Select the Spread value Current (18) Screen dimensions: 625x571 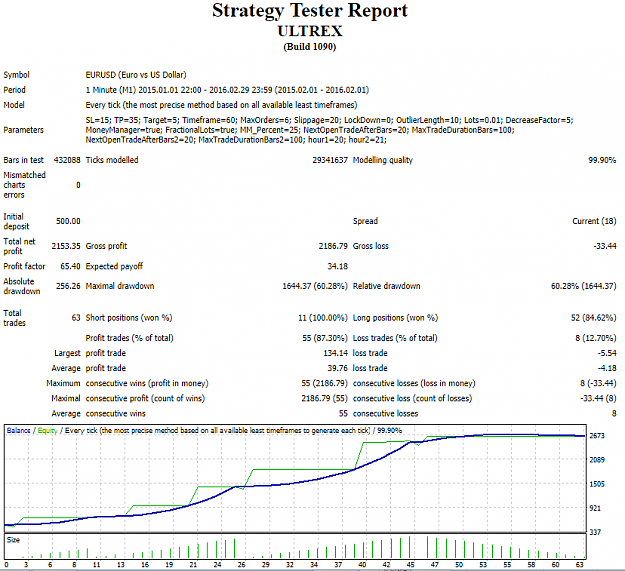pos(594,221)
